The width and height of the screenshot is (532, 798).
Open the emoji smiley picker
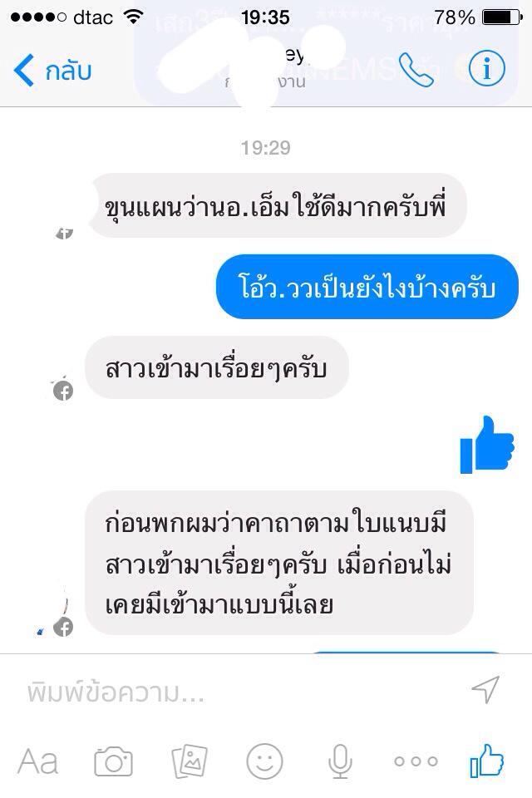click(x=264, y=761)
